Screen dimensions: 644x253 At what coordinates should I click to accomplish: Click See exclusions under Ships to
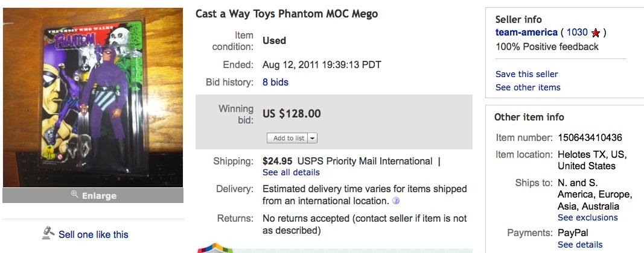587,217
